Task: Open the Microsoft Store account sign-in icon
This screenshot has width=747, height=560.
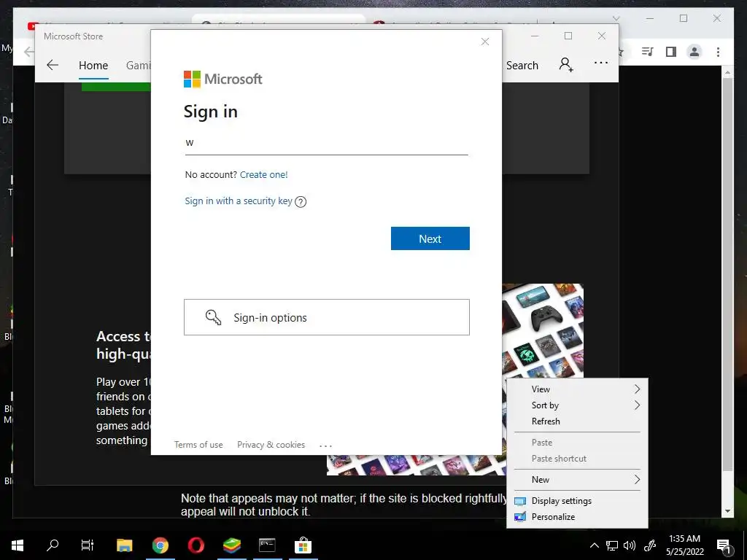Action: tap(566, 65)
